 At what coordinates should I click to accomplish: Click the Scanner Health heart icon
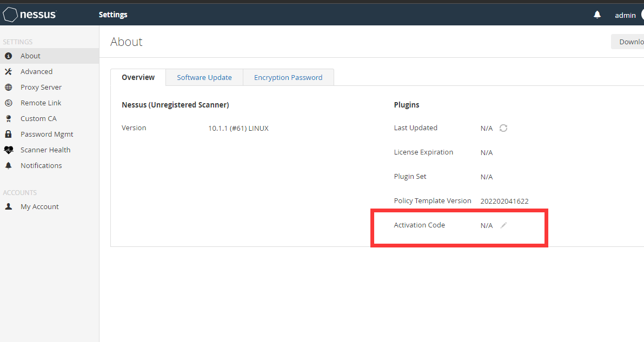[9, 150]
